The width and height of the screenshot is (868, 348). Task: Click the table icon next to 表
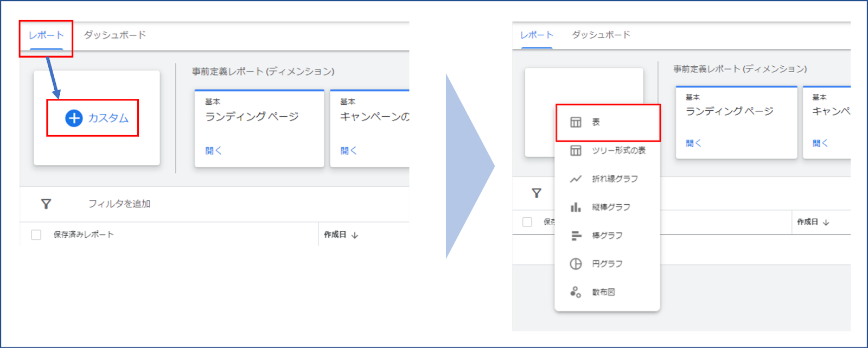point(576,122)
